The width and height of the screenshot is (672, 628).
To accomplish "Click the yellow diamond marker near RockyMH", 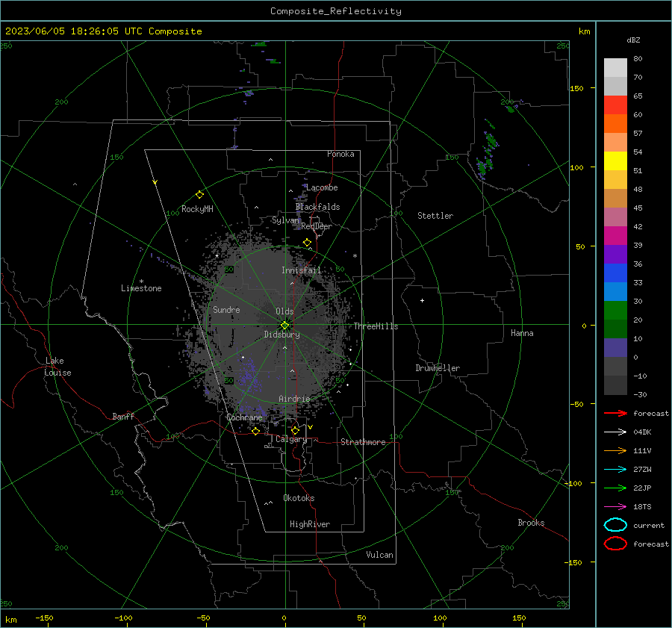I will click(199, 195).
